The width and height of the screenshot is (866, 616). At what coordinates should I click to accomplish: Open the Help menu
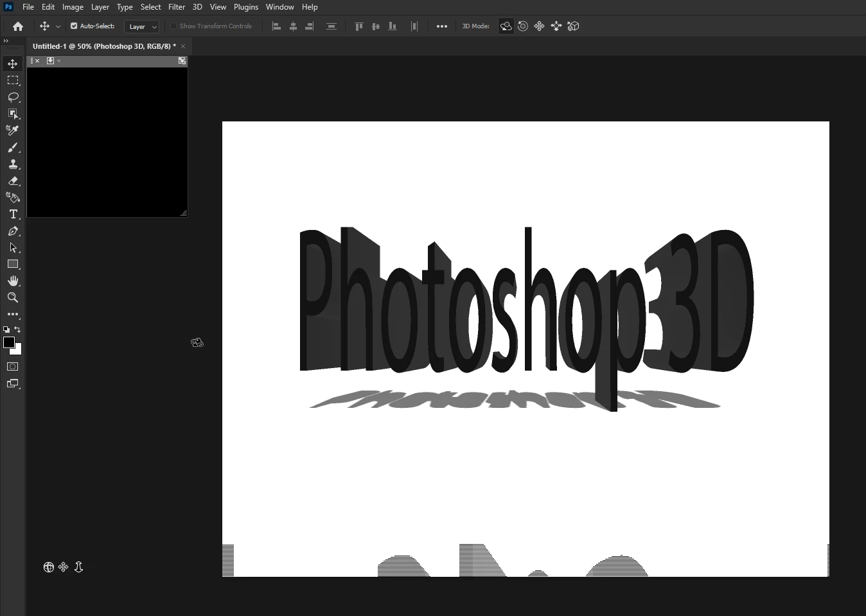(310, 7)
